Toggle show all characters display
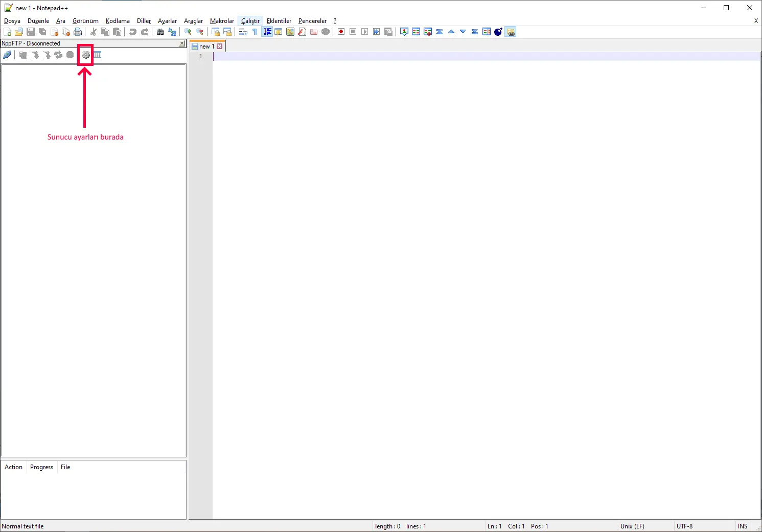This screenshot has height=532, width=762. 255,31
